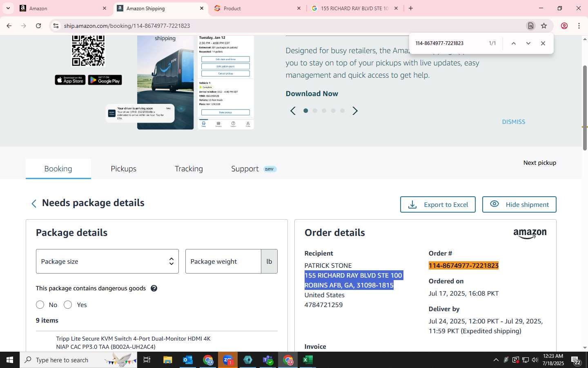Open the find-in-page icon in address bar
This screenshot has height=368, width=588.
[531, 26]
